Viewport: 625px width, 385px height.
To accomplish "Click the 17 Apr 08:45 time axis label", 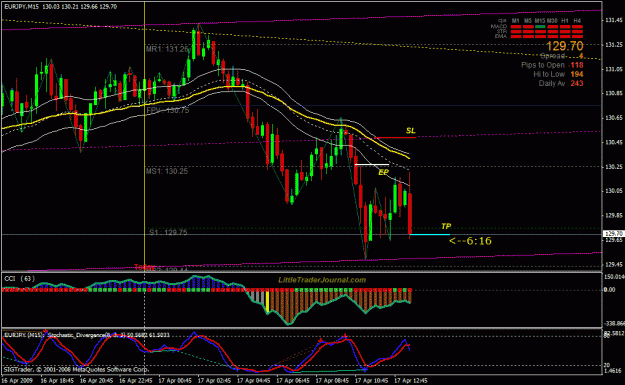I will coord(332,381).
